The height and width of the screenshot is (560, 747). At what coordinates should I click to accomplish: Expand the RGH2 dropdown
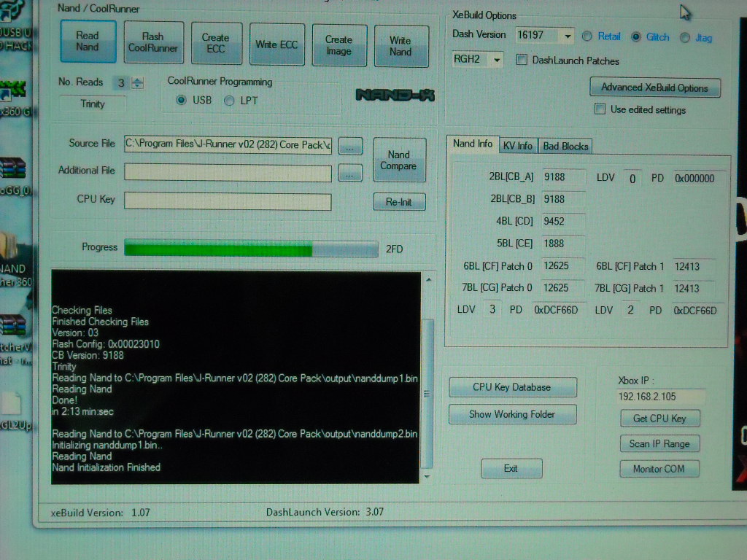pos(497,60)
